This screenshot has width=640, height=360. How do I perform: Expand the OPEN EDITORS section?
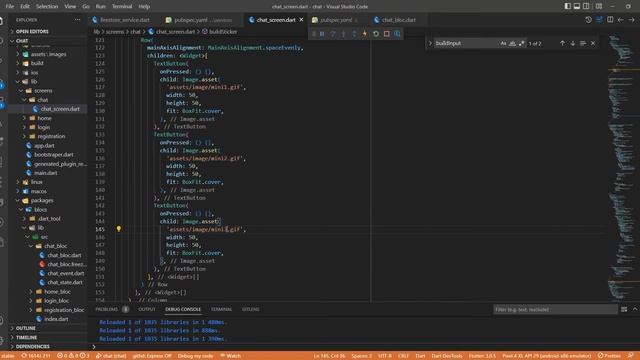point(48,31)
